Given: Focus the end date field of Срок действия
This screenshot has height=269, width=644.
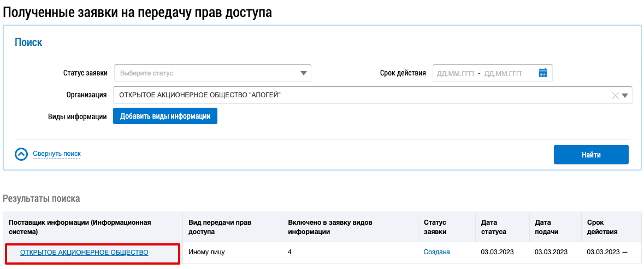Looking at the screenshot, I should point(503,73).
